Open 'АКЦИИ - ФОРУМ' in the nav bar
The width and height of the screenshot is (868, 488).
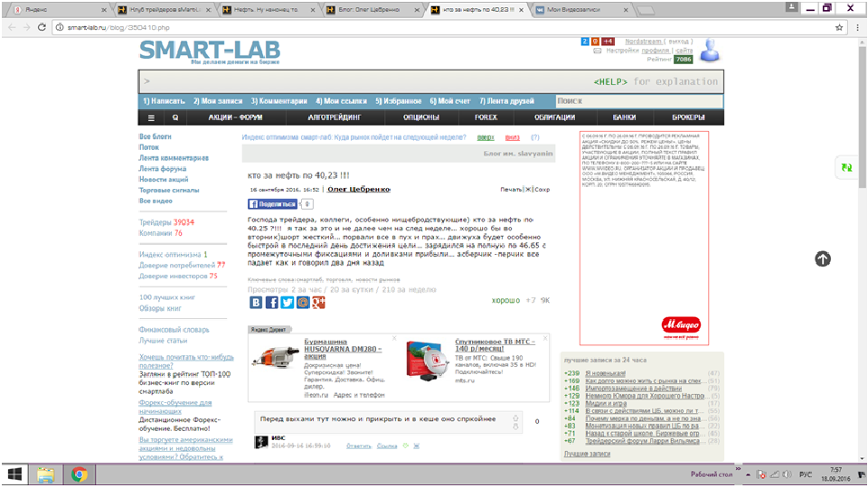point(235,117)
